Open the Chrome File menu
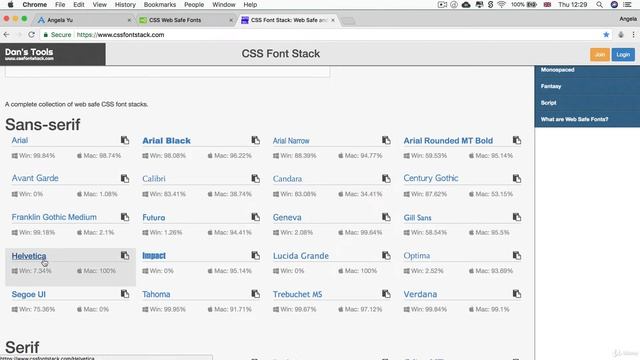The image size is (640, 360). pos(60,4)
